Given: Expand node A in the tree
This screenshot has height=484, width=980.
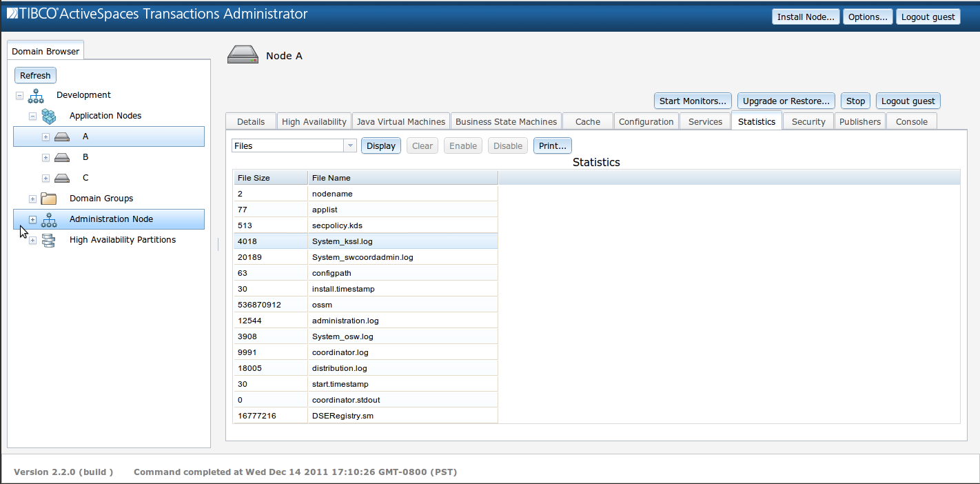Looking at the screenshot, I should pos(45,137).
